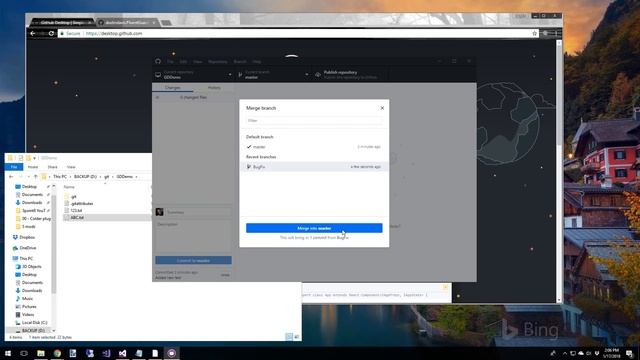The height and width of the screenshot is (360, 640).
Task: Click the Undo button for last commit
Action: pyautogui.click(x=225, y=275)
